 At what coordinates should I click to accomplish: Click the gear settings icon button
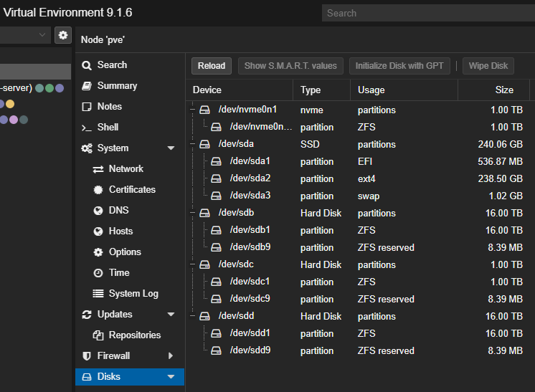pyautogui.click(x=63, y=35)
